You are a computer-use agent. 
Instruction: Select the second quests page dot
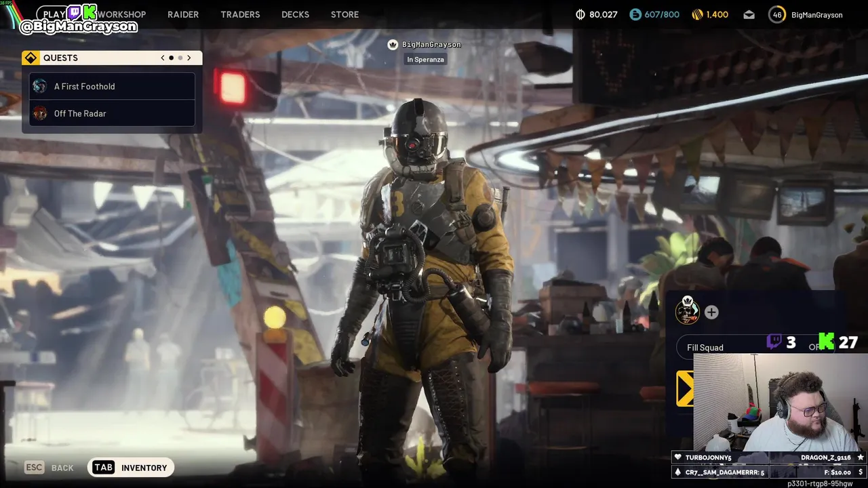click(180, 58)
